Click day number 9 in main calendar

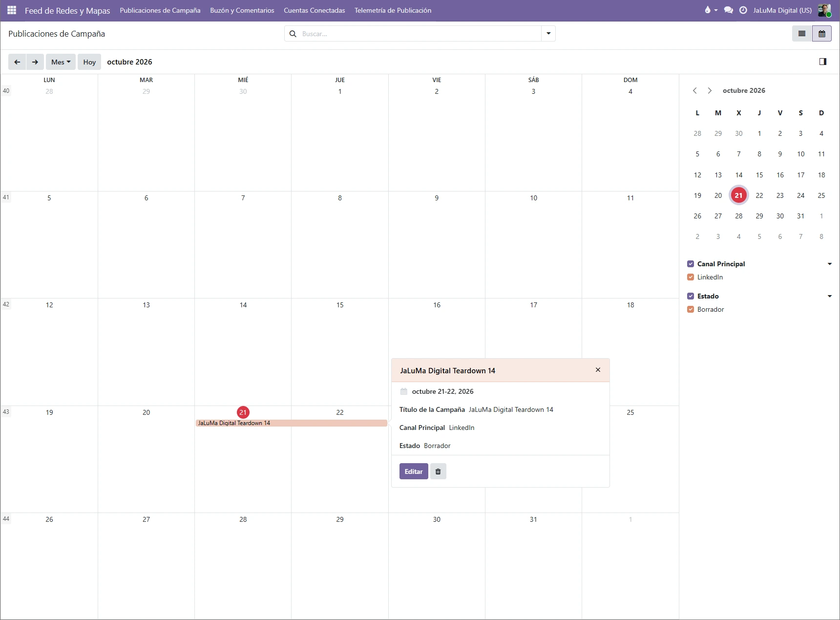click(437, 198)
